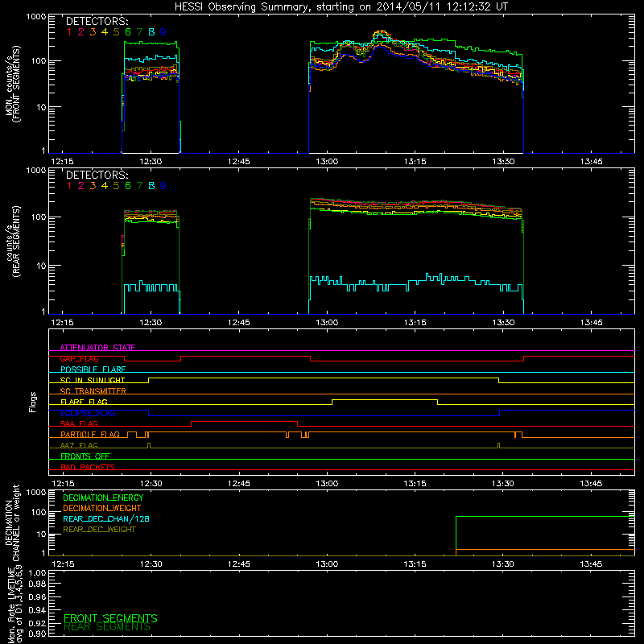Click the 0.96 livetime axis value
The height and width of the screenshot is (644, 644).
[x=37, y=597]
